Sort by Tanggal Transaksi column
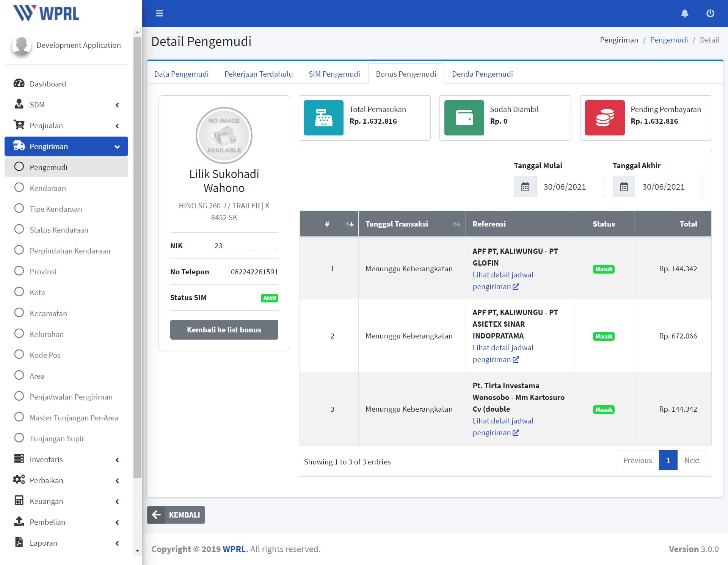The image size is (728, 565). (412, 224)
